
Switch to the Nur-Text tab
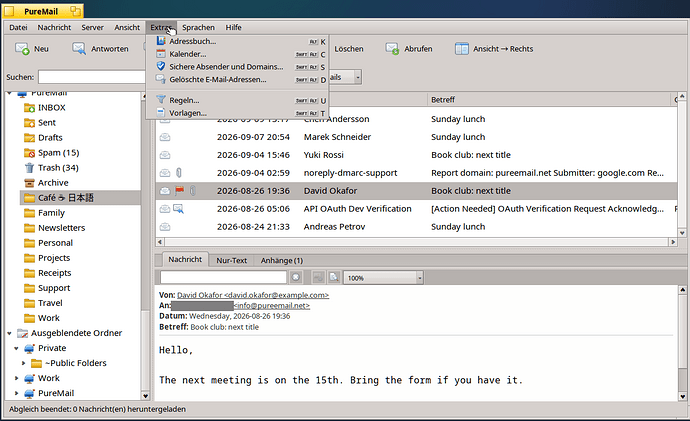point(231,260)
